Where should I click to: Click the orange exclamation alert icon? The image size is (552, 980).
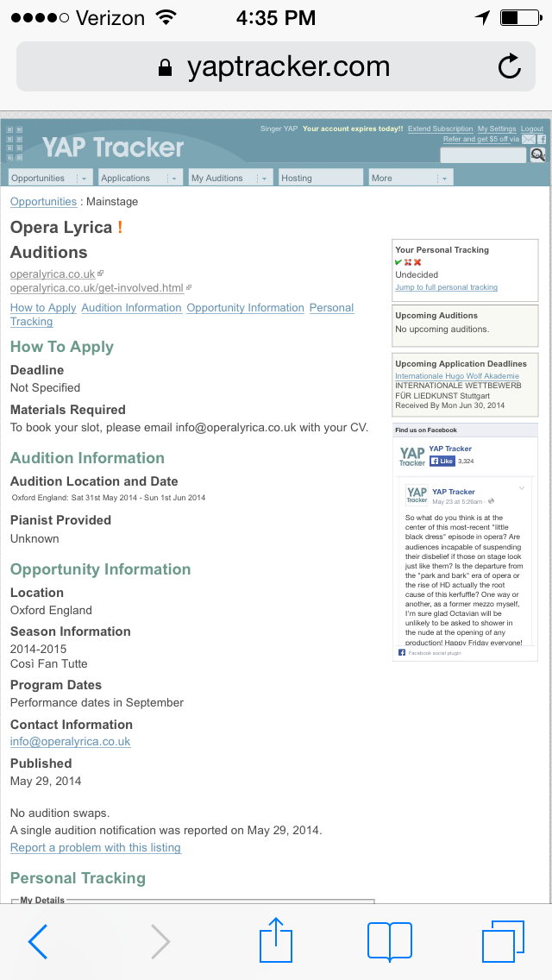pos(120,227)
